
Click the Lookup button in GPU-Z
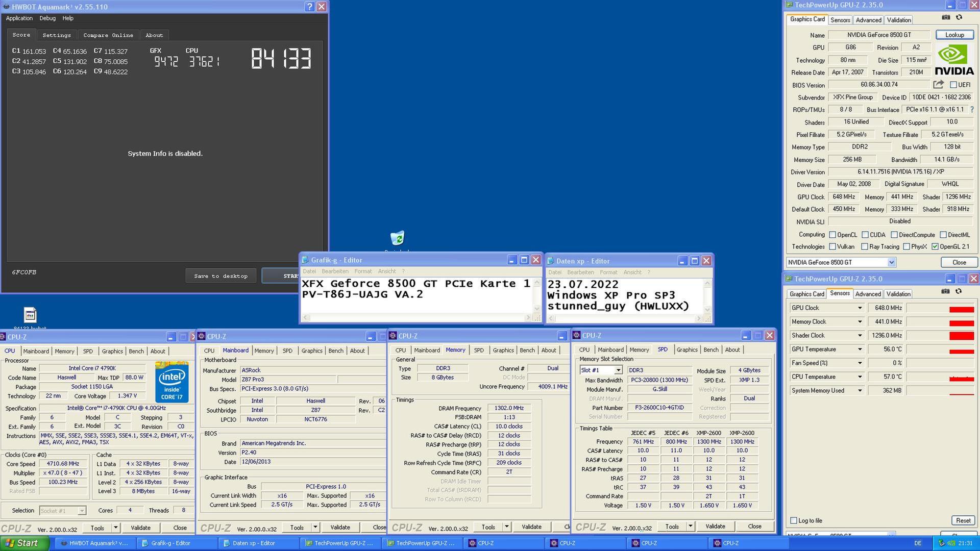click(x=954, y=35)
